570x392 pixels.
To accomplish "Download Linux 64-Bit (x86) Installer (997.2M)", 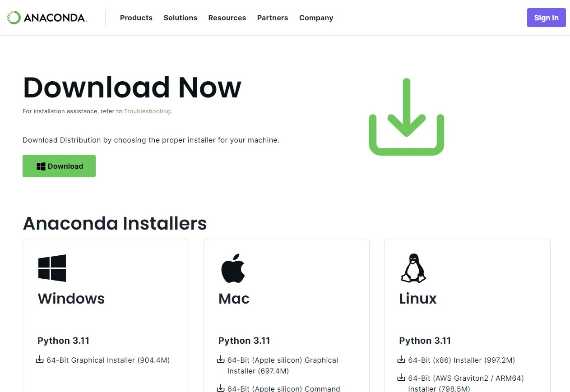I will click(x=462, y=360).
